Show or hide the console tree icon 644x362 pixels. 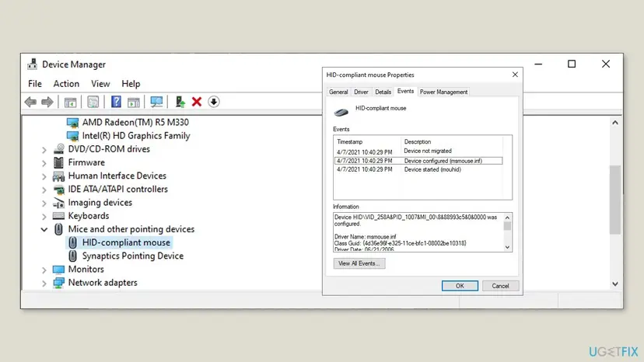70,102
